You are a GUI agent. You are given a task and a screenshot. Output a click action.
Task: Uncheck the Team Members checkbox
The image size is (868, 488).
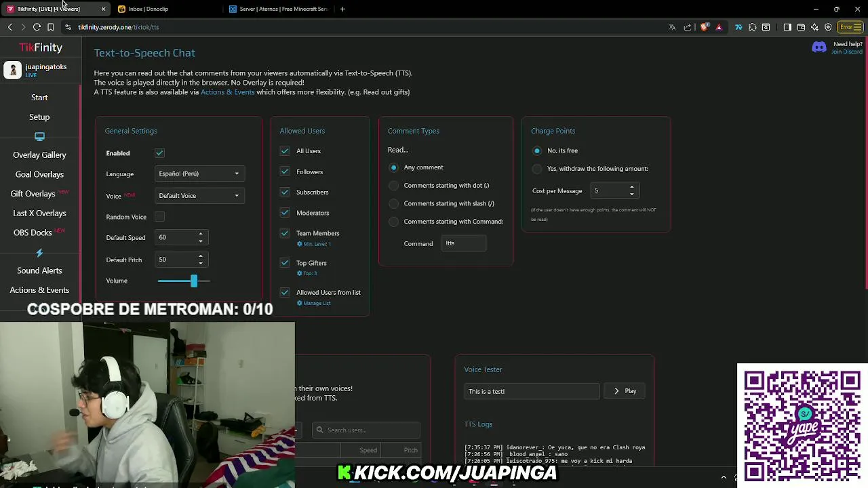pyautogui.click(x=285, y=233)
